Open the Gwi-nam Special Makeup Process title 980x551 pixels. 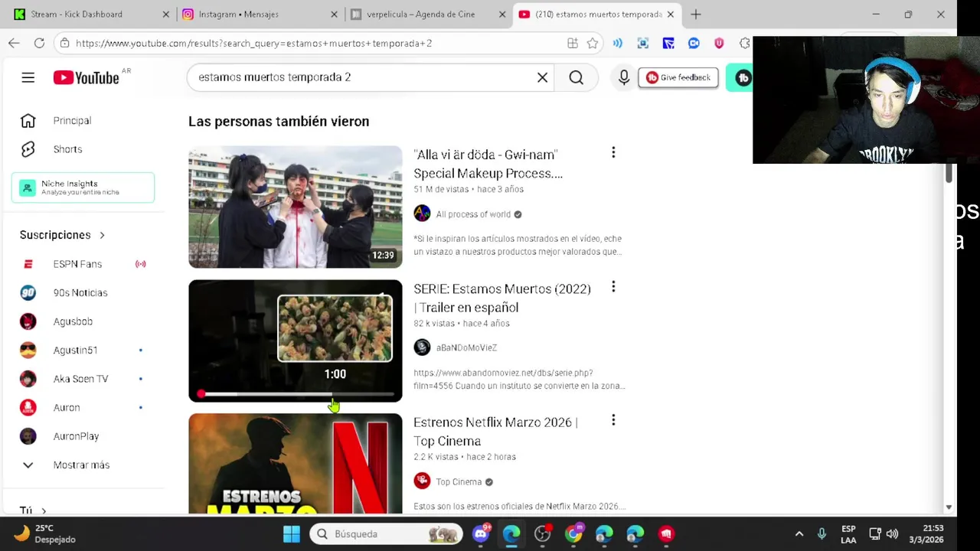pyautogui.click(x=488, y=164)
